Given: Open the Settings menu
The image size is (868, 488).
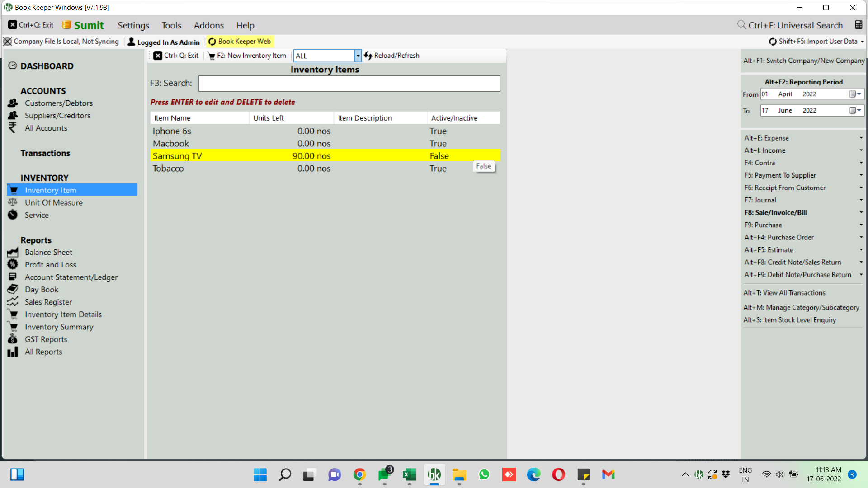Looking at the screenshot, I should point(133,25).
